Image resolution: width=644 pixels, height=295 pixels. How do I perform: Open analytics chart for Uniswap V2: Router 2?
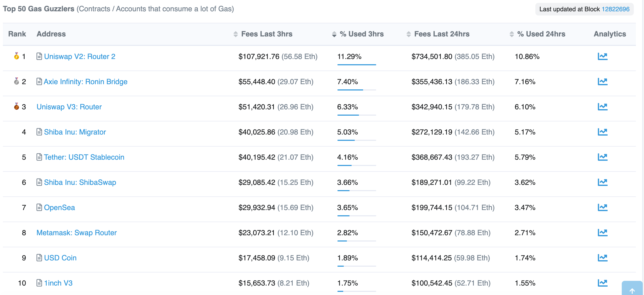tap(602, 56)
